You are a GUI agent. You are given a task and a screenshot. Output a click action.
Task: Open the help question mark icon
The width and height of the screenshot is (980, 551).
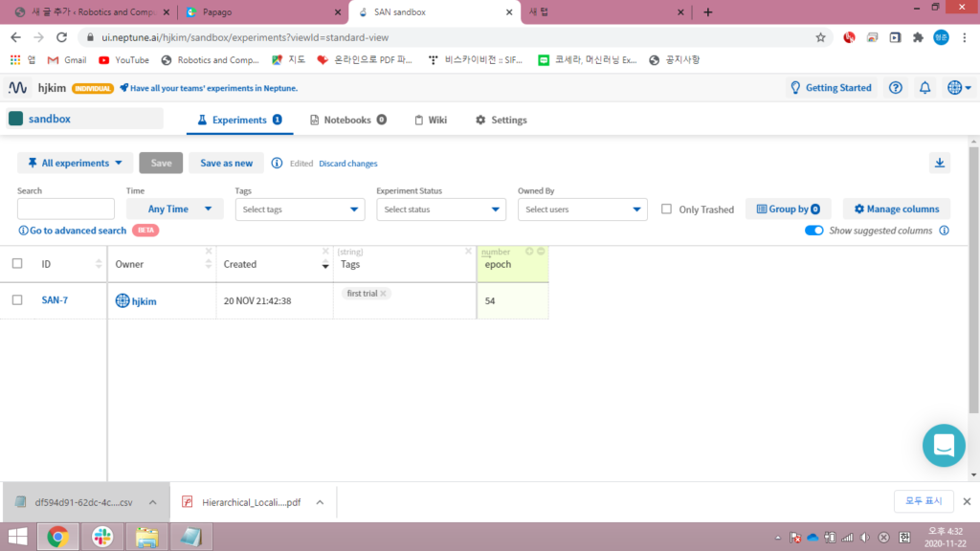pos(896,88)
